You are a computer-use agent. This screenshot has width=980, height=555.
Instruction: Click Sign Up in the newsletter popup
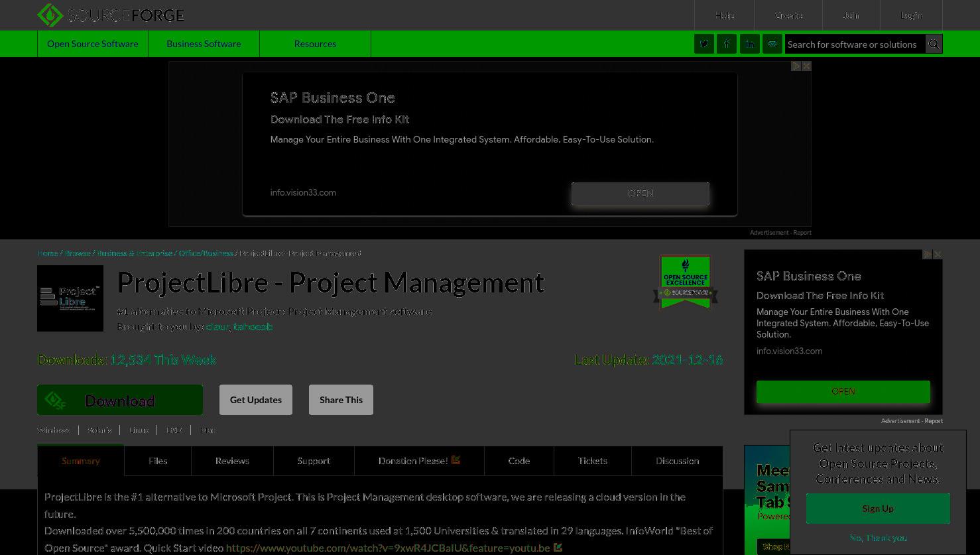point(878,509)
